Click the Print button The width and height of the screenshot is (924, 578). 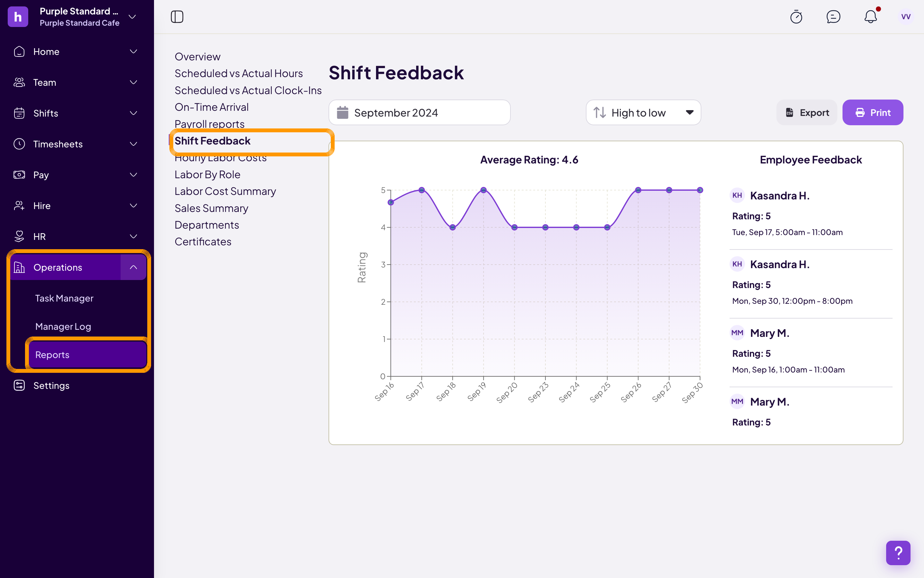[x=872, y=112]
